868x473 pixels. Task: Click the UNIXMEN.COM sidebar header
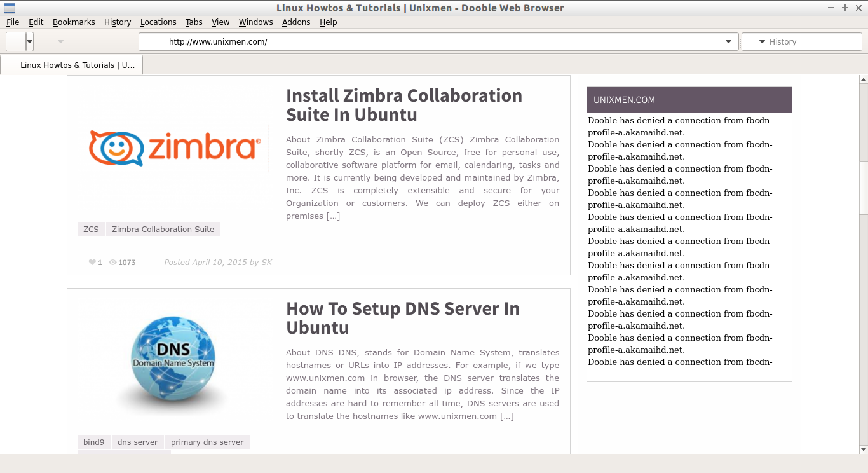click(689, 100)
